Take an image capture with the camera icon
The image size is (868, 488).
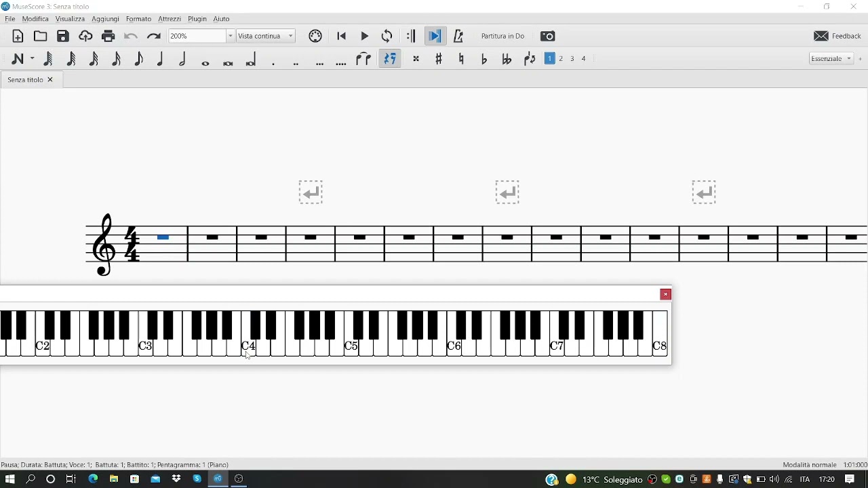click(549, 37)
